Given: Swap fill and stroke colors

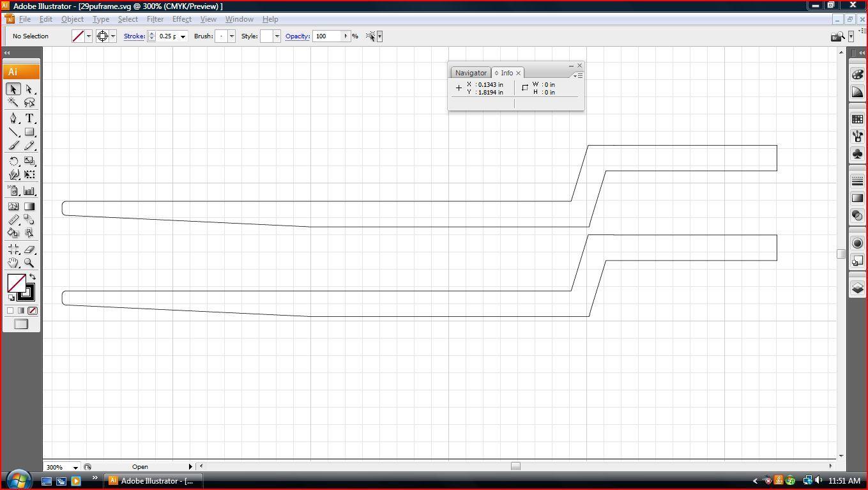Looking at the screenshot, I should pyautogui.click(x=33, y=277).
